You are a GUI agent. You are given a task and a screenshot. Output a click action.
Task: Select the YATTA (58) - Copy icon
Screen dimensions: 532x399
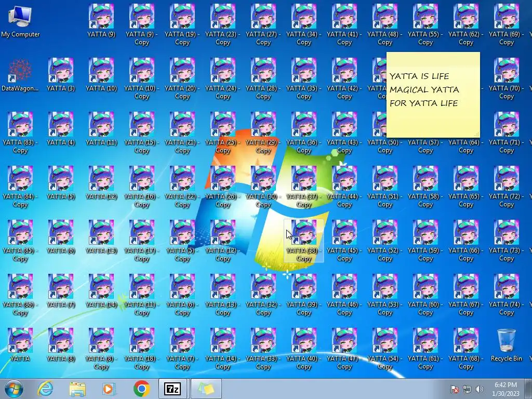point(425,187)
